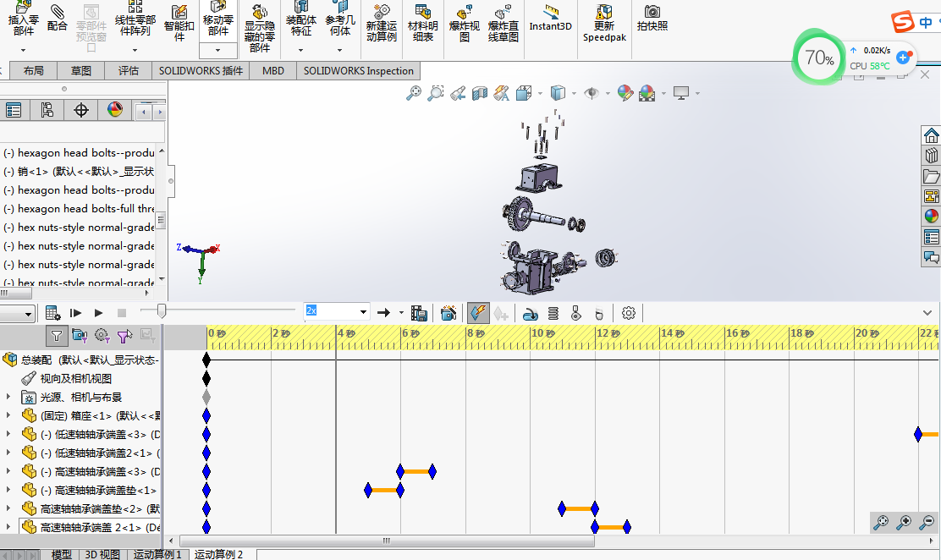941x560 pixels.
Task: Open the MBD ribbon tab
Action: pos(273,71)
